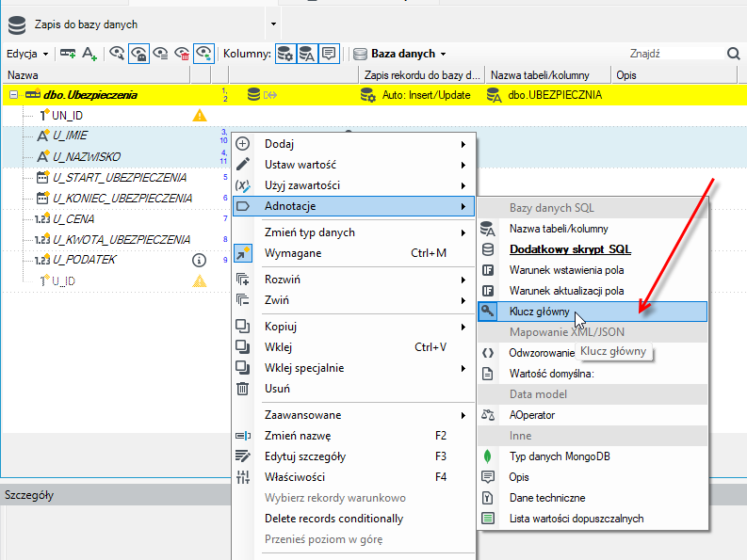Click the search magnifier icon
The height and width of the screenshot is (560, 747).
pyautogui.click(x=733, y=54)
